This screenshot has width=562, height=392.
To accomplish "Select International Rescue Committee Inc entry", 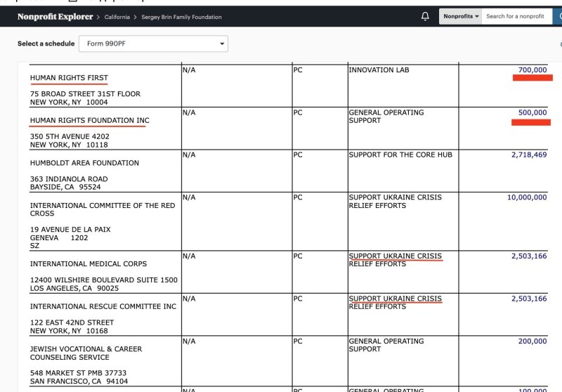I will click(x=103, y=306).
